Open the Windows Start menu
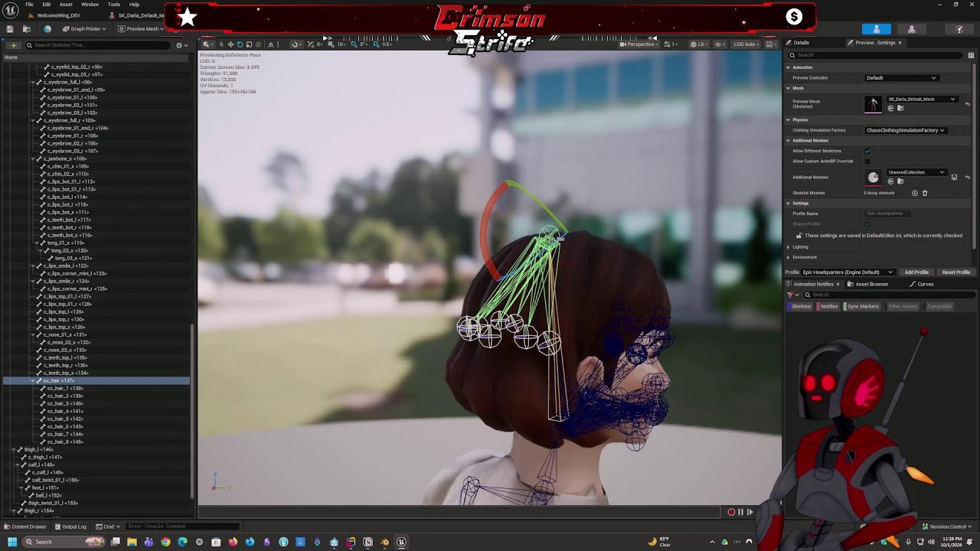Screen dimensions: 980x551 tap(12, 542)
